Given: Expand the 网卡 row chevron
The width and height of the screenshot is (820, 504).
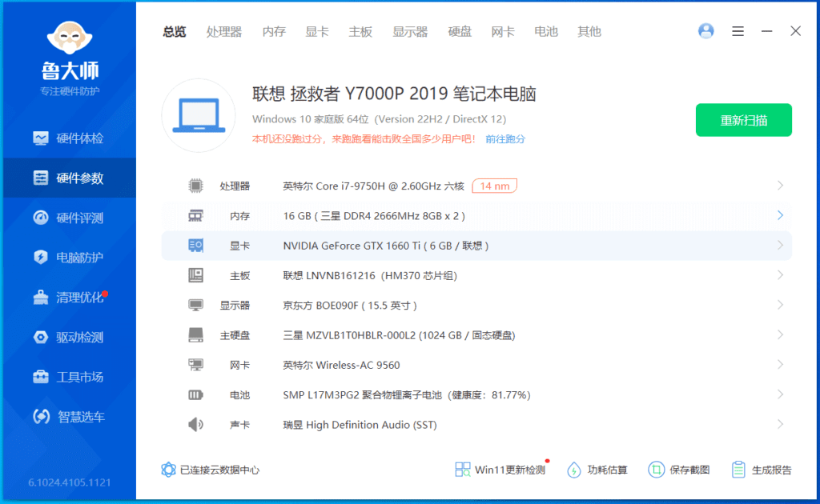Looking at the screenshot, I should click(x=780, y=365).
